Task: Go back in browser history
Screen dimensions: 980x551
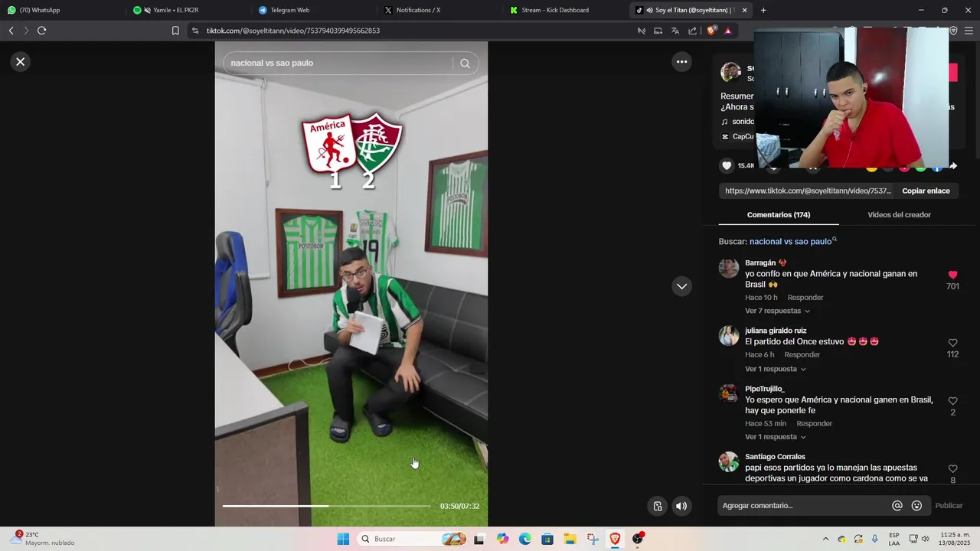Action: 11,31
